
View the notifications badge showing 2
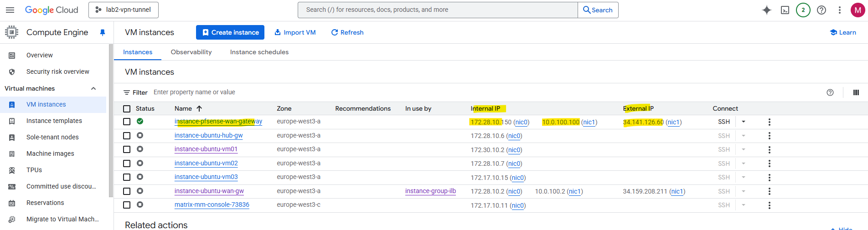click(x=803, y=10)
